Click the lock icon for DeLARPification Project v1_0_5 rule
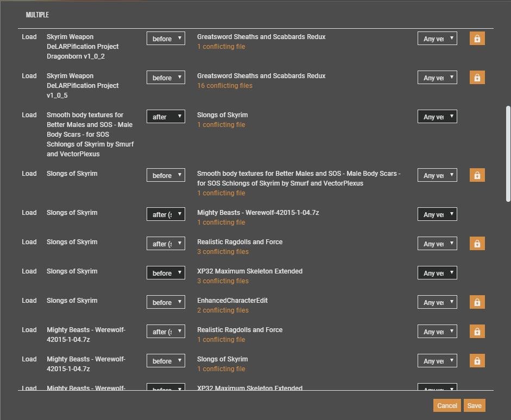511x420 pixels. pyautogui.click(x=477, y=78)
